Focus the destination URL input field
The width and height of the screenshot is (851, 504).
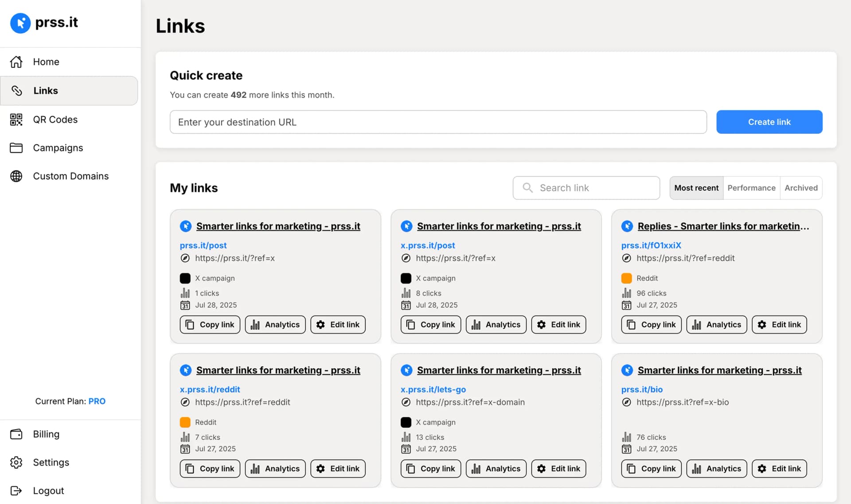click(438, 122)
